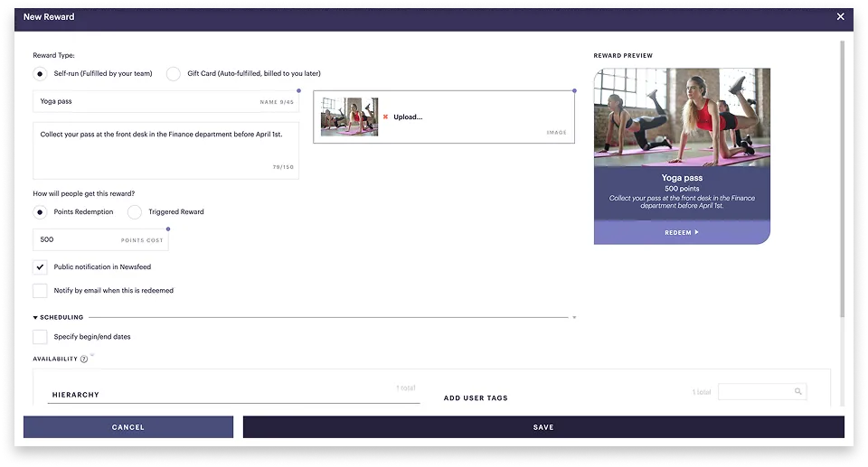868x467 pixels.
Task: Check Specify begin/end dates
Action: (x=40, y=336)
